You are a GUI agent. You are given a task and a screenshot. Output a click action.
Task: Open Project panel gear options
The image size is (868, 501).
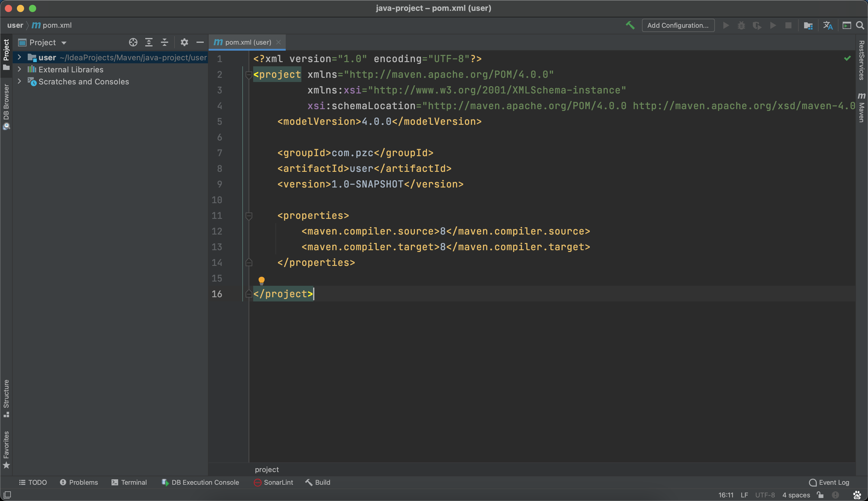[184, 42]
